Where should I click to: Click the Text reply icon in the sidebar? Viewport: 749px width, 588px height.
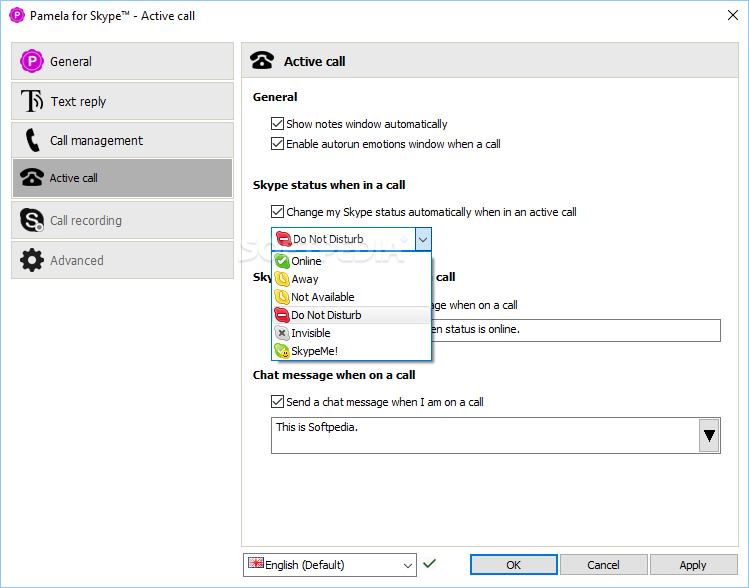tap(32, 101)
